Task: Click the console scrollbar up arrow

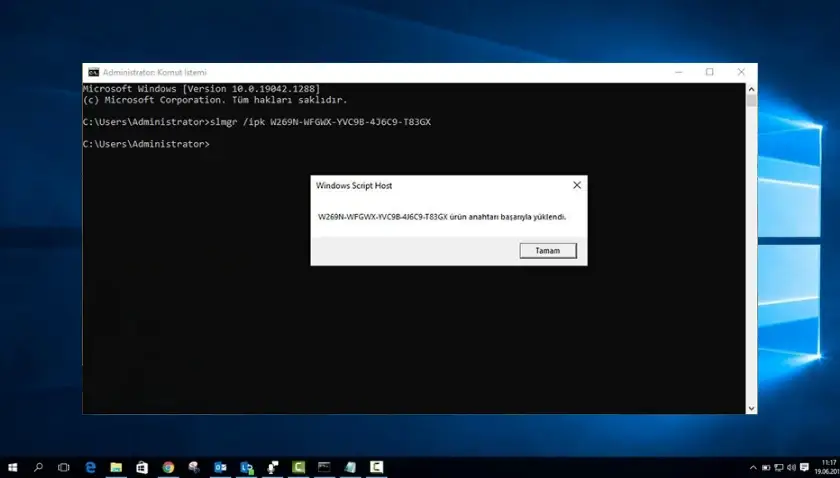Action: (751, 89)
